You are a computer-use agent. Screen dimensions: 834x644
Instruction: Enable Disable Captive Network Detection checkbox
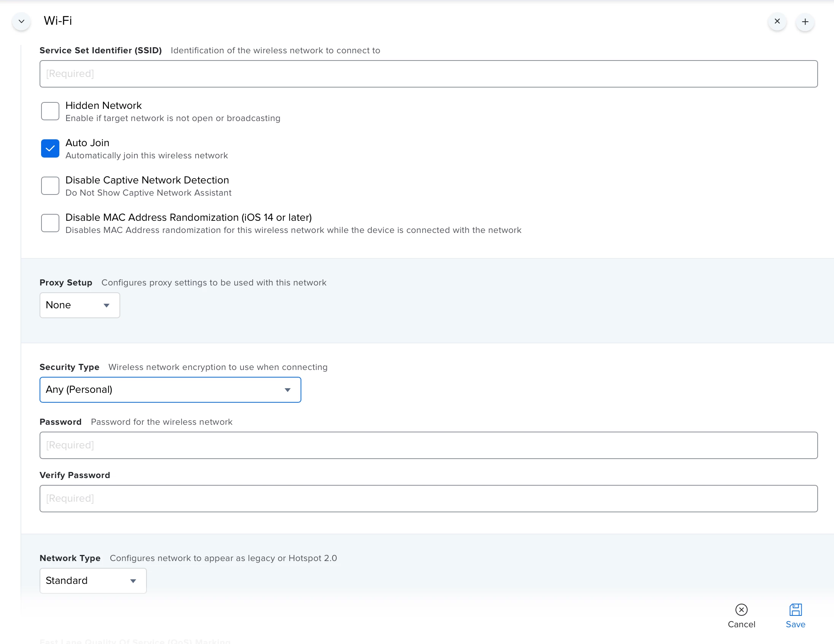[x=50, y=186]
